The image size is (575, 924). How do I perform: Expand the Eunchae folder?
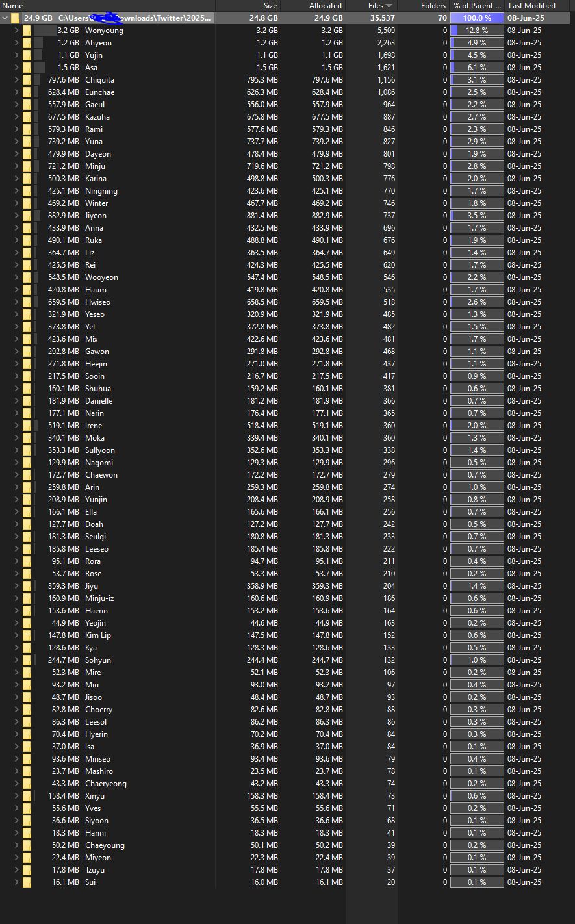[x=17, y=92]
